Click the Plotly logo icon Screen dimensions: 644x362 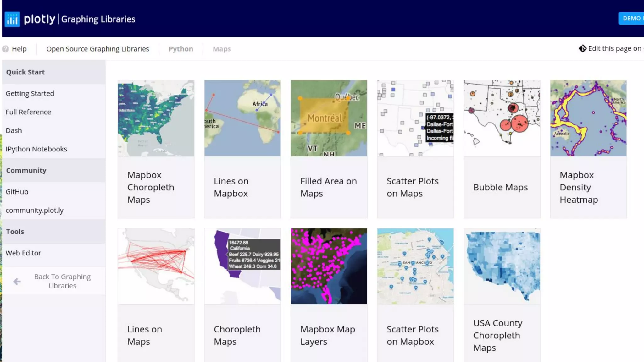pyautogui.click(x=12, y=19)
